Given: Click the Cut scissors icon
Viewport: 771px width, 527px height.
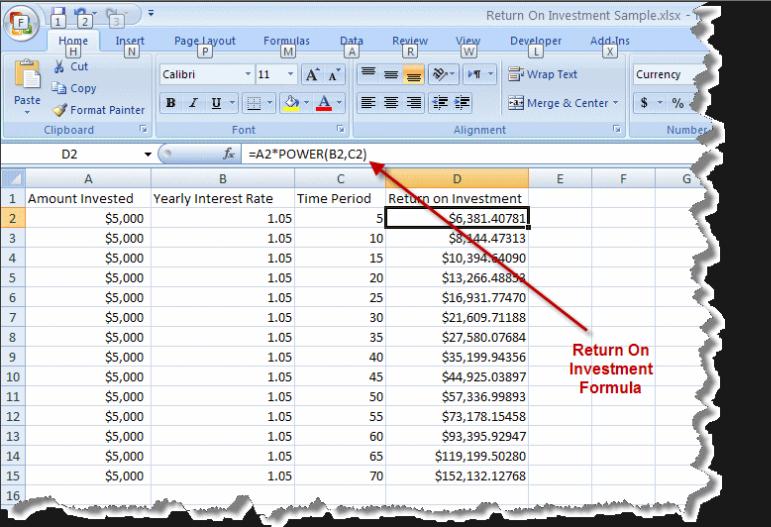Looking at the screenshot, I should (59, 67).
